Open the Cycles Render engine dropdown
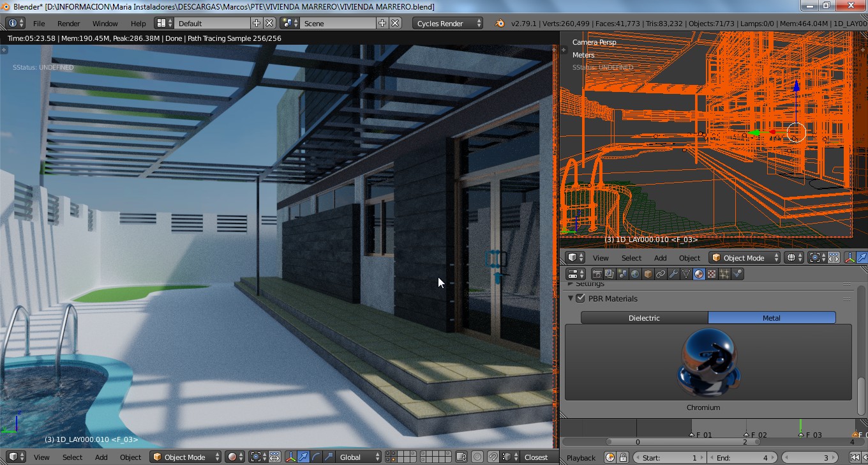This screenshot has width=868, height=465. 448,23
